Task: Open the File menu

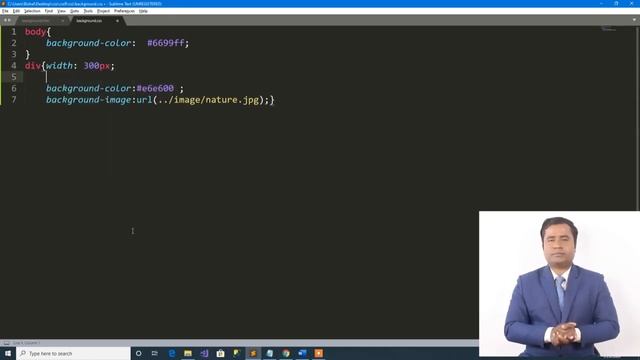Action: click(5, 11)
